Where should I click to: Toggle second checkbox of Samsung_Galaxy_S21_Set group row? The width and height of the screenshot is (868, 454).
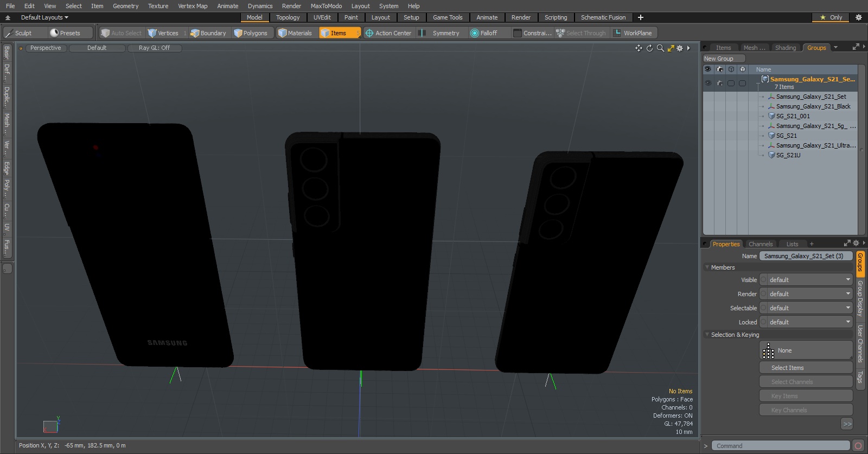coord(743,83)
